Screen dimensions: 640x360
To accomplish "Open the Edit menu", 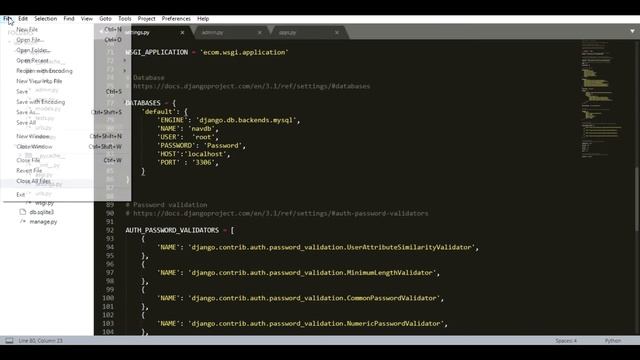I will pyautogui.click(x=23, y=19).
